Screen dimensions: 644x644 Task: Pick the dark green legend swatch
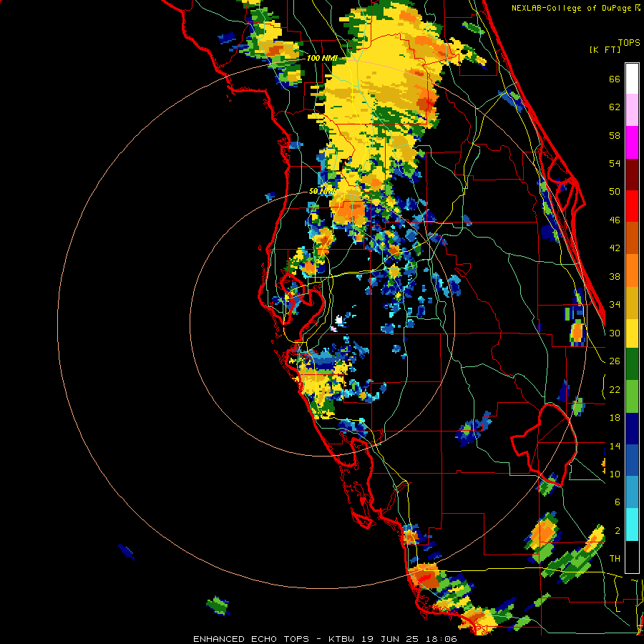(632, 364)
